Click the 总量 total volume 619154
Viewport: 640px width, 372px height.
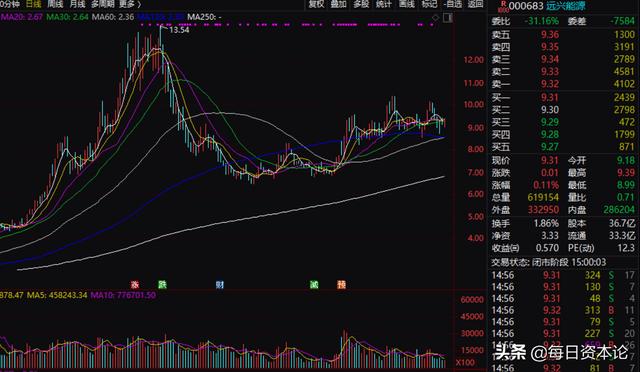coord(543,197)
